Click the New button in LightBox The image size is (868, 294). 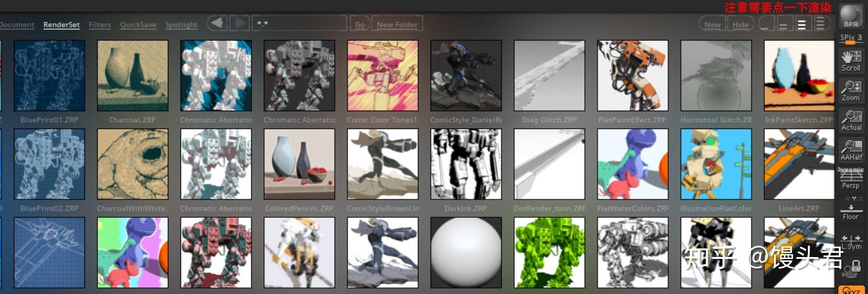pyautogui.click(x=713, y=24)
